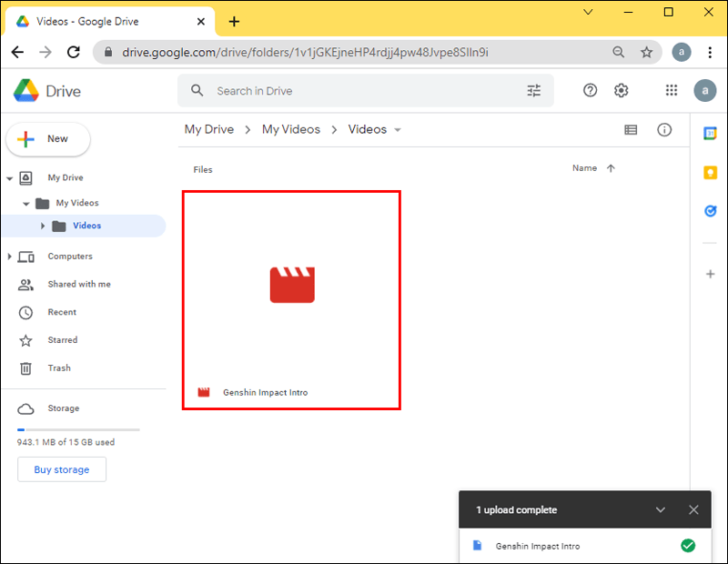Viewport: 728px width, 564px height.
Task: Click Genshin Impact Intro in upload list
Action: [538, 547]
